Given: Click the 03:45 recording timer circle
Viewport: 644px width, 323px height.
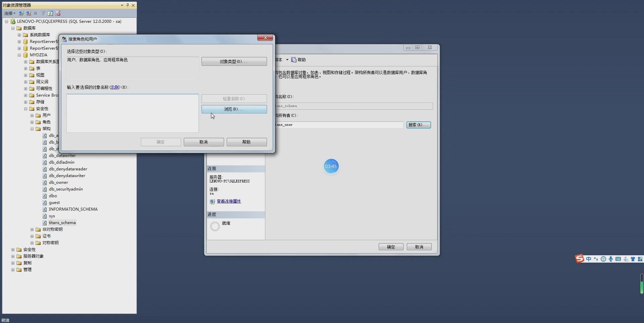Looking at the screenshot, I should coord(331,166).
